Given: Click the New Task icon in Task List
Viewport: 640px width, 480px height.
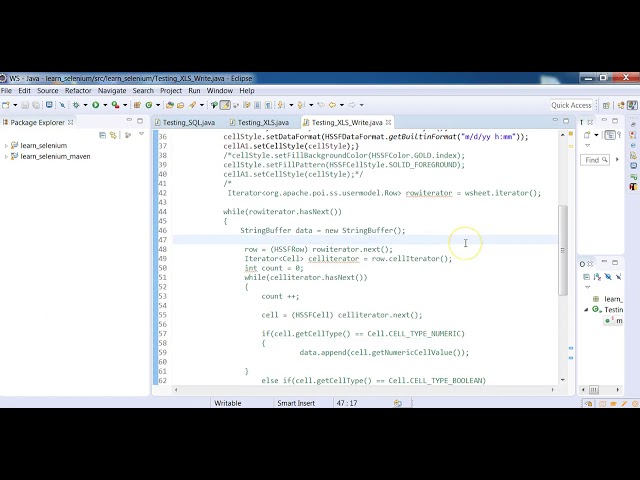Looking at the screenshot, I should click(x=587, y=135).
